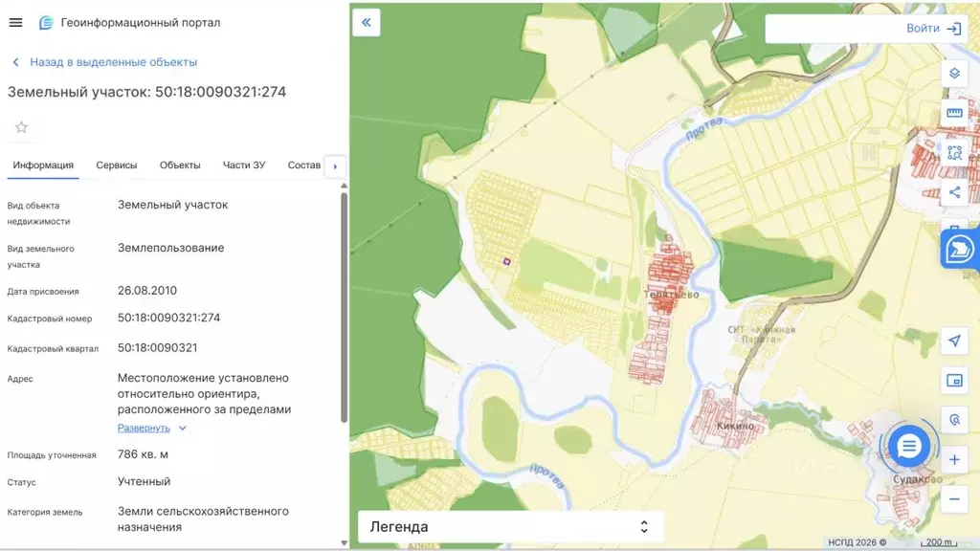Collapse the side panel with double-chevron button

[x=367, y=22]
